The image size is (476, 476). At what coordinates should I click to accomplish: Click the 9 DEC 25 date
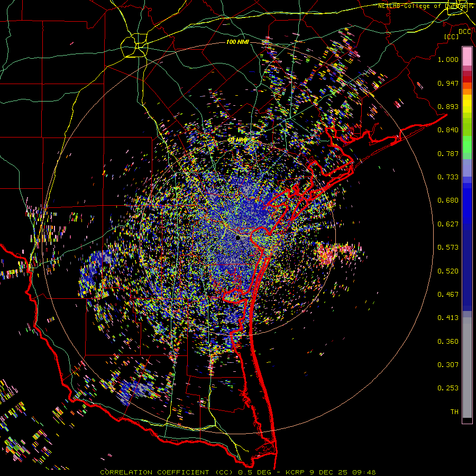328,472
